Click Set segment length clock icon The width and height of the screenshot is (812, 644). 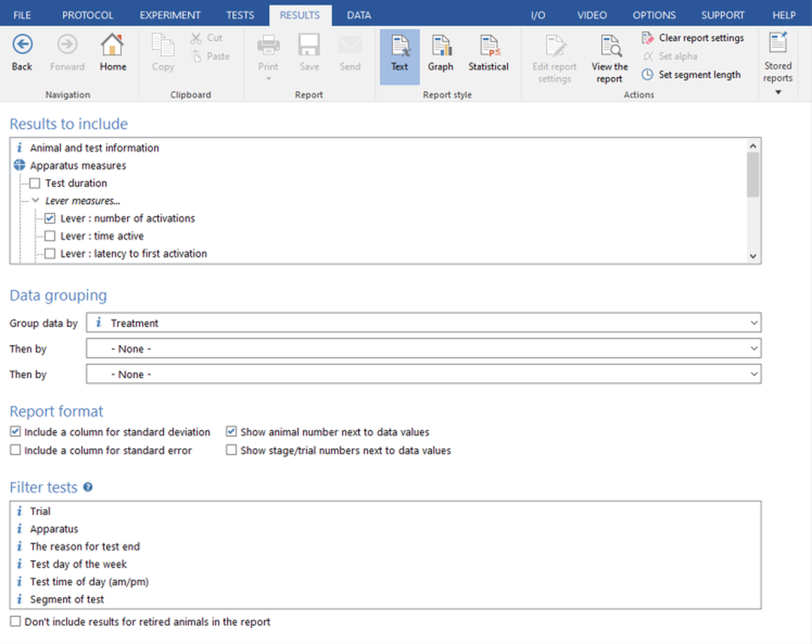(647, 74)
